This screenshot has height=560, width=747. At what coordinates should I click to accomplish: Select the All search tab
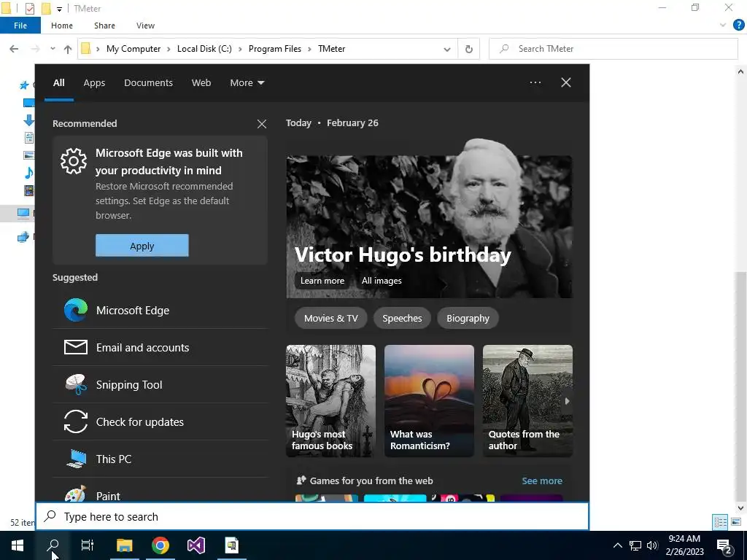tap(59, 83)
